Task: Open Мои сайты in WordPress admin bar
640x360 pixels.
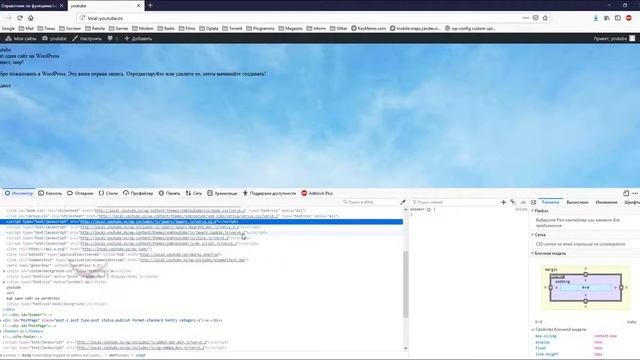Action: click(21, 38)
